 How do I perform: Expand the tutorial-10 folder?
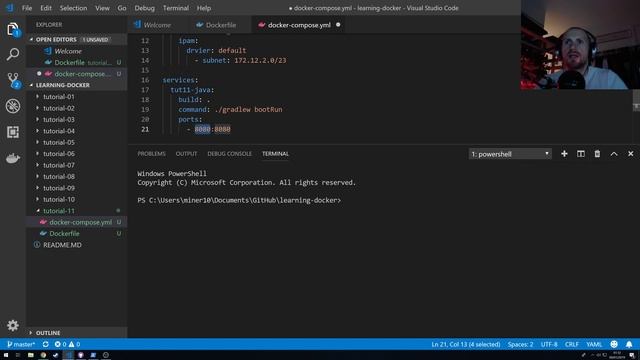(77, 200)
